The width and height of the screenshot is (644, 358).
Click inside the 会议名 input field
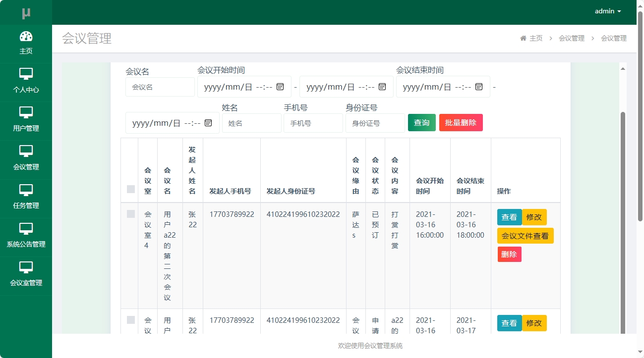[160, 86]
